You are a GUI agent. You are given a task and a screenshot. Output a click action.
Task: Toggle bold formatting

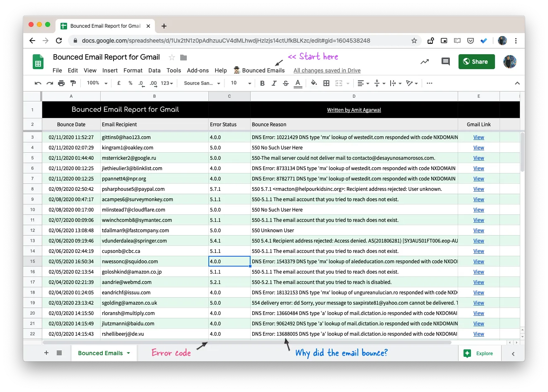click(x=262, y=83)
